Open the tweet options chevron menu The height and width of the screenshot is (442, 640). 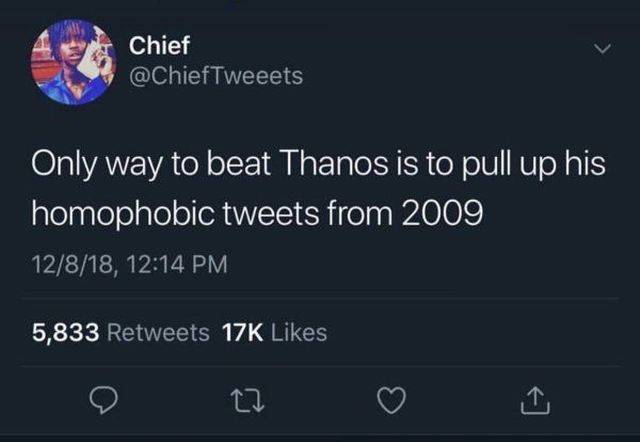pos(602,47)
